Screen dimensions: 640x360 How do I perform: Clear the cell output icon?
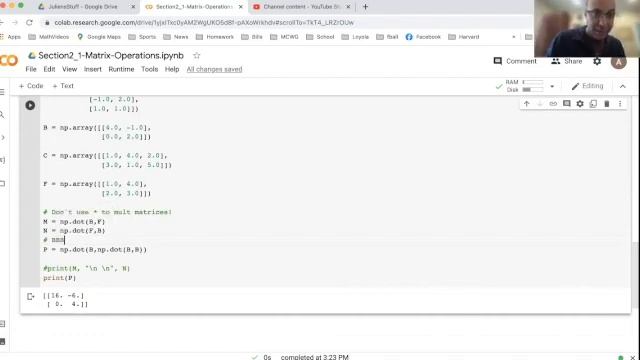click(31, 297)
